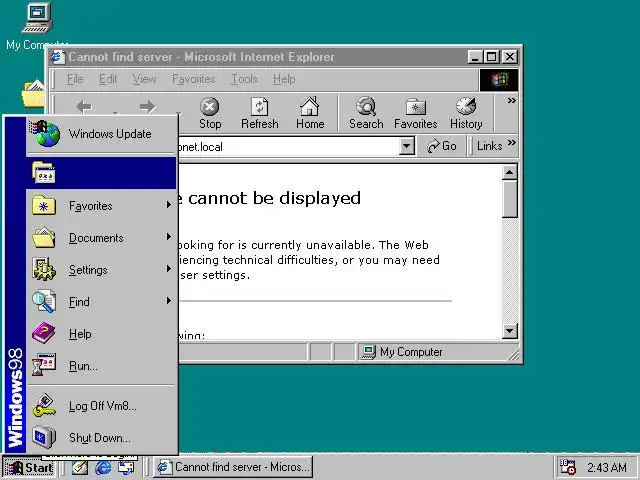The height and width of the screenshot is (480, 640).
Task: Click the Show Desktop quick launch icon
Action: pos(80,467)
